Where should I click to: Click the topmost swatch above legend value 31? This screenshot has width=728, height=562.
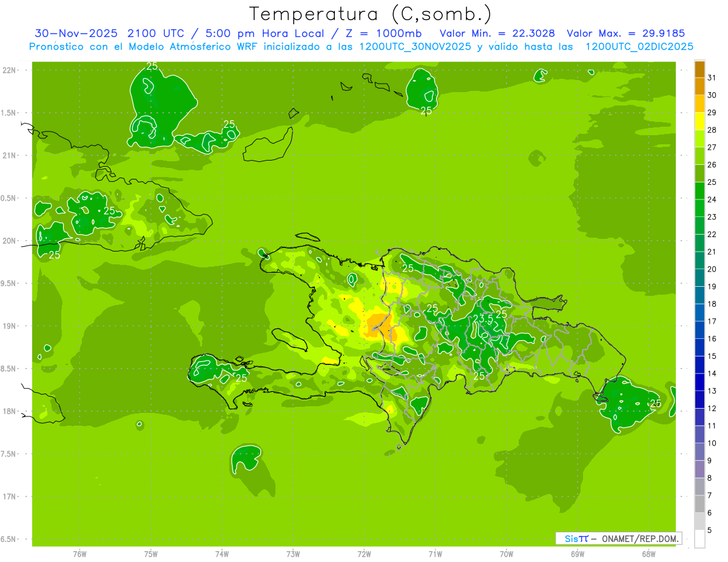point(699,69)
